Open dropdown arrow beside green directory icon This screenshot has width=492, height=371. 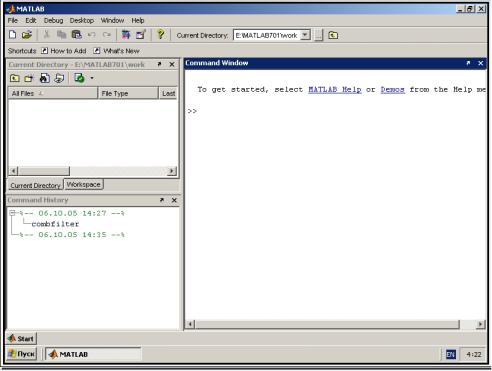pos(92,78)
